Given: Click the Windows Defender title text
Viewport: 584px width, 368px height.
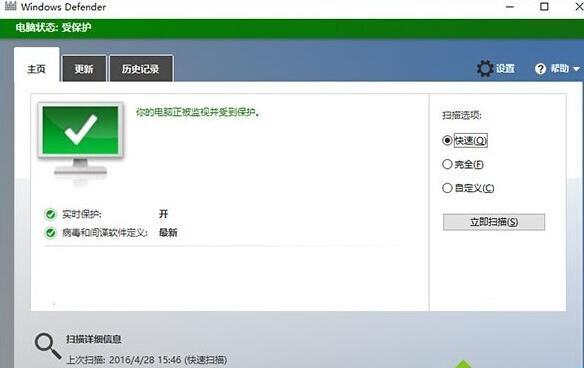Looking at the screenshot, I should click(x=63, y=7).
